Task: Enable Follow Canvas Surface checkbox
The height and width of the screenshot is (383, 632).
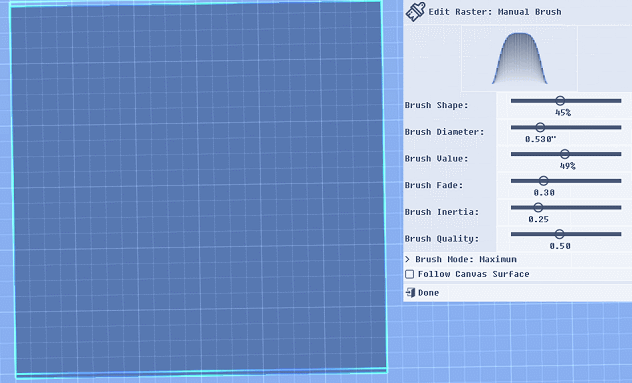Action: pyautogui.click(x=410, y=274)
